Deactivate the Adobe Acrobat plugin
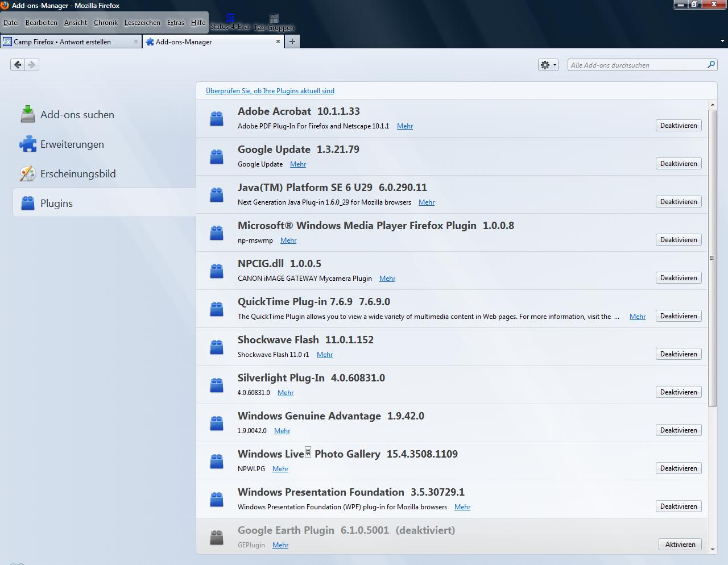Image resolution: width=728 pixels, height=565 pixels. (x=679, y=126)
